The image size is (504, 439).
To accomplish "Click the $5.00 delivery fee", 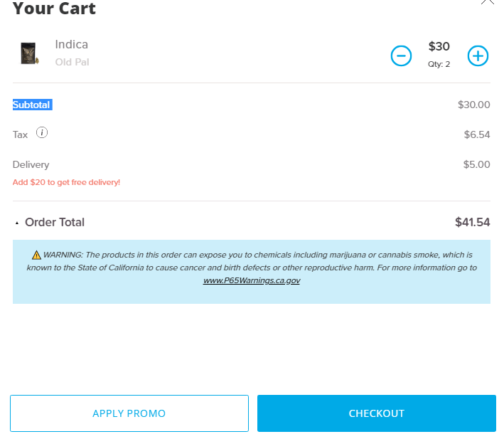I will (x=476, y=164).
